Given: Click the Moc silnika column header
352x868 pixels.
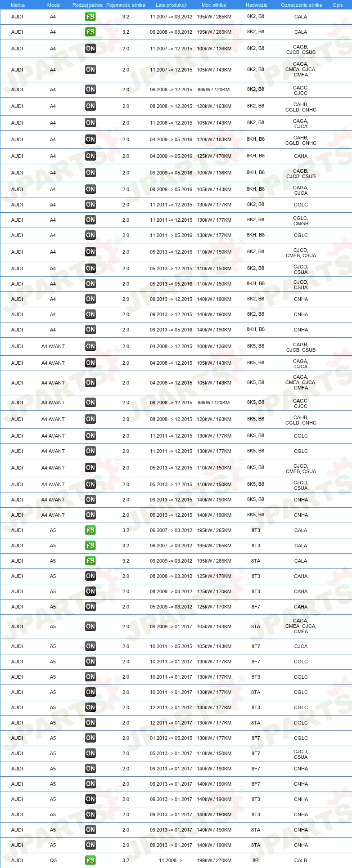Looking at the screenshot, I should pos(214,5).
